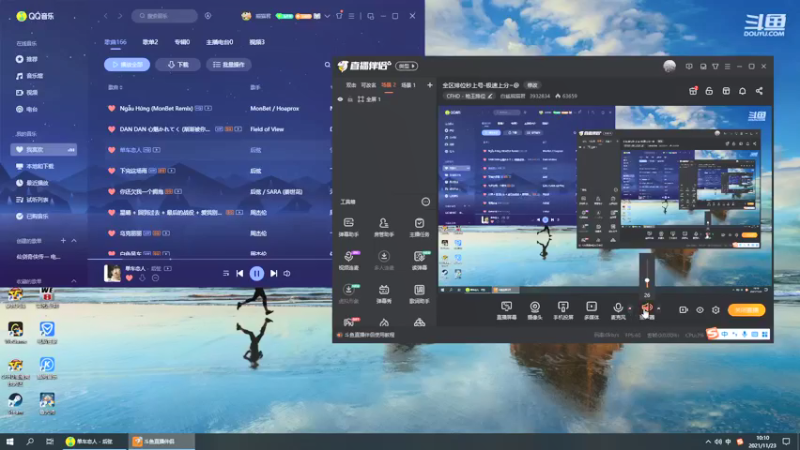Add new scene with plus button

(430, 85)
